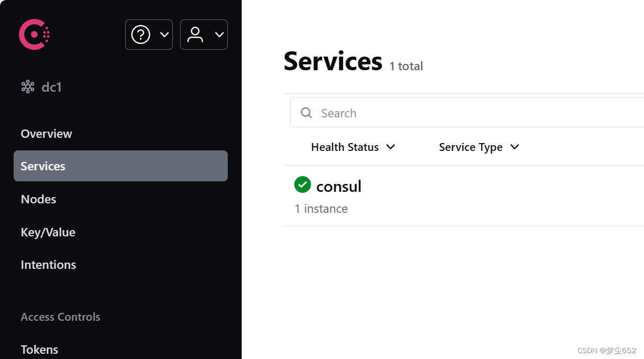The width and height of the screenshot is (644, 359).
Task: Open the Nodes section icon in sidebar
Action: tap(38, 199)
